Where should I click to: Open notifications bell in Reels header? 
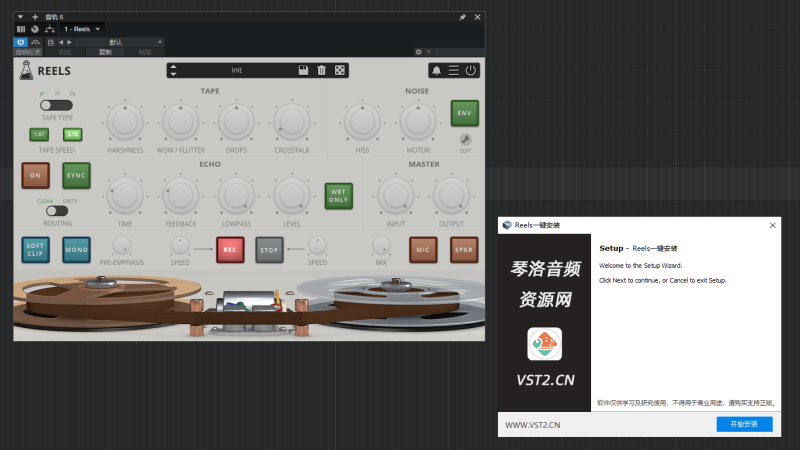tap(436, 70)
